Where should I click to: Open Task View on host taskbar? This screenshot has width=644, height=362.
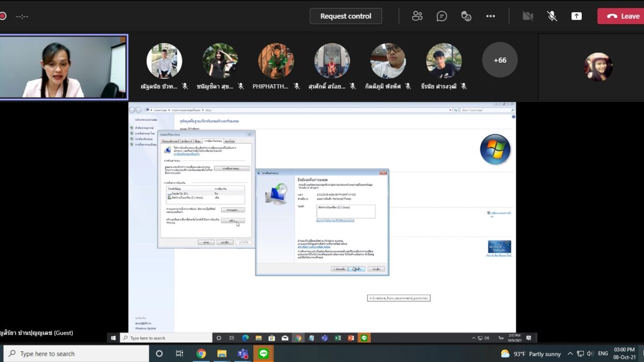(x=180, y=353)
